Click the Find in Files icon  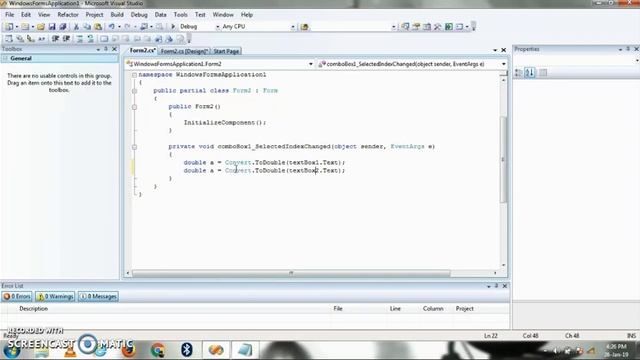[304, 27]
